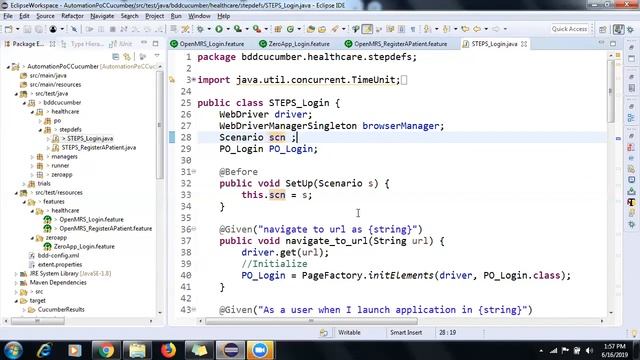Screen dimensions: 640x360
Task: Open Google Chrome from the taskbar
Action: pyautogui.click(x=106, y=350)
